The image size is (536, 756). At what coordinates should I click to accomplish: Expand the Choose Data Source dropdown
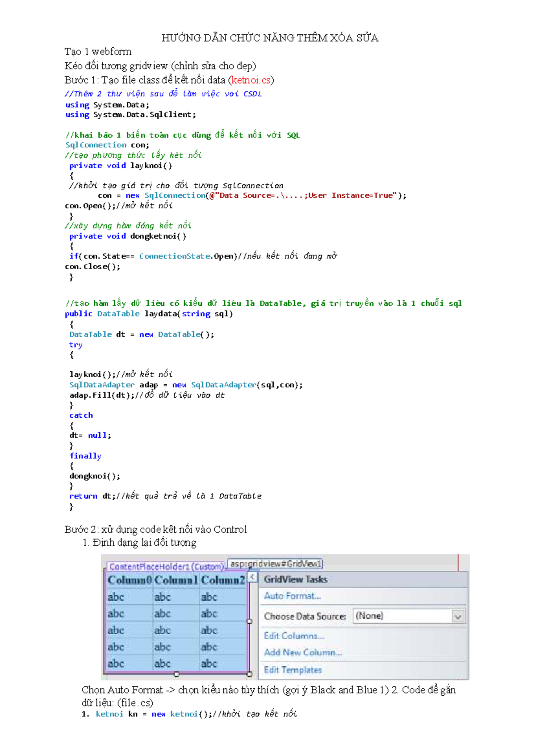(x=457, y=616)
